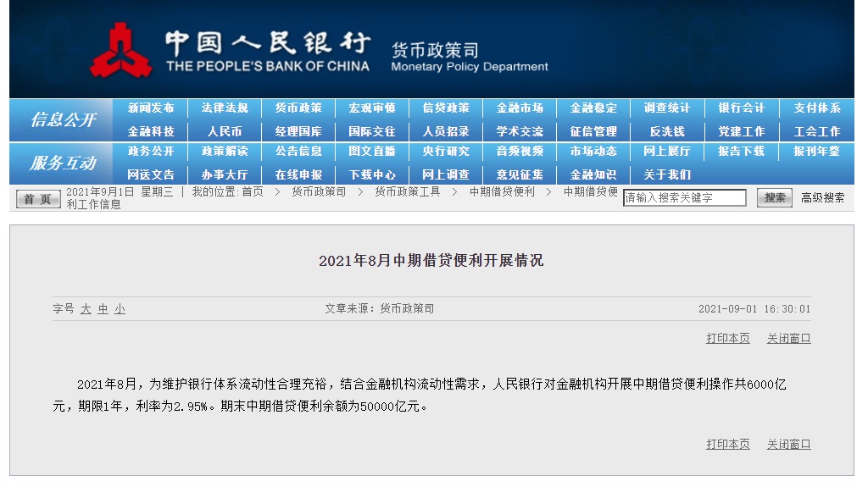Open 信贷政策 navigation item

446,108
